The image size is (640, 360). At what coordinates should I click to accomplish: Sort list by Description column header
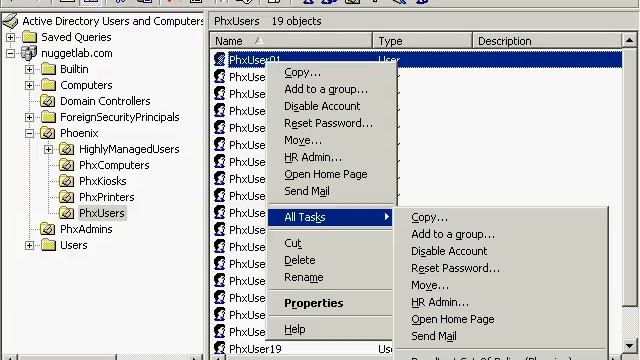[x=547, y=41]
